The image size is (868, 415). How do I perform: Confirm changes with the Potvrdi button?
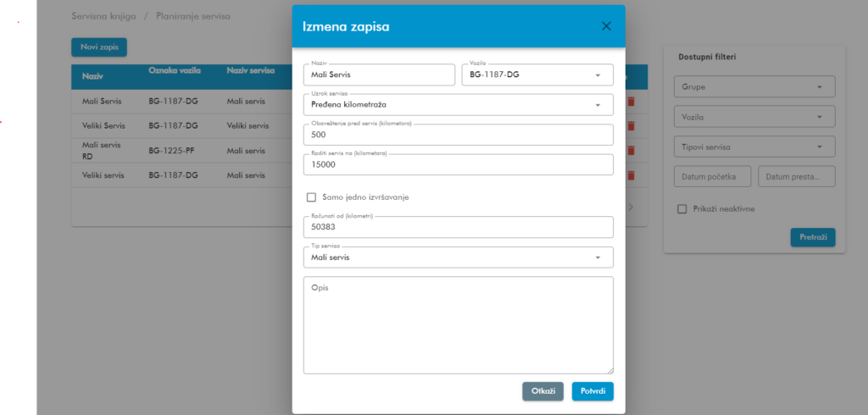click(x=593, y=391)
